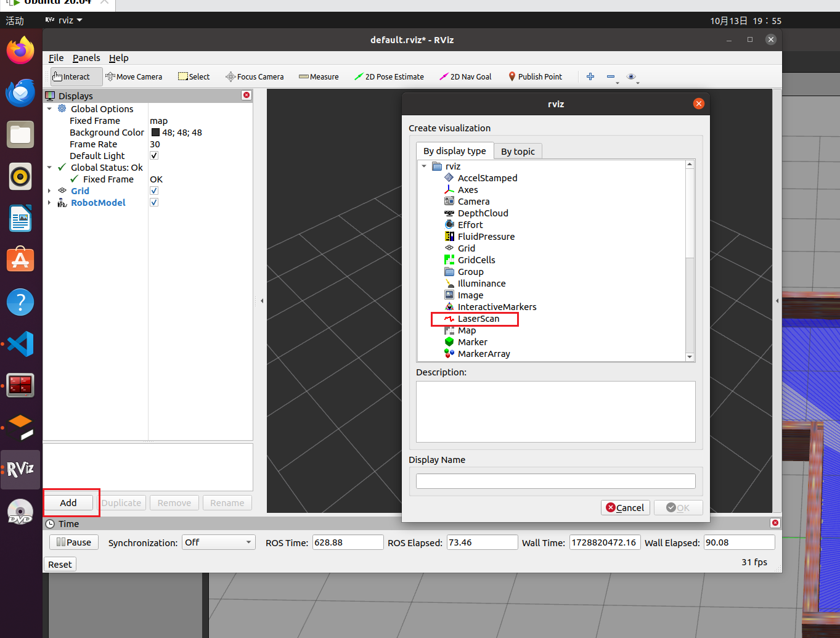
Task: Open the Panels menu
Action: point(86,58)
